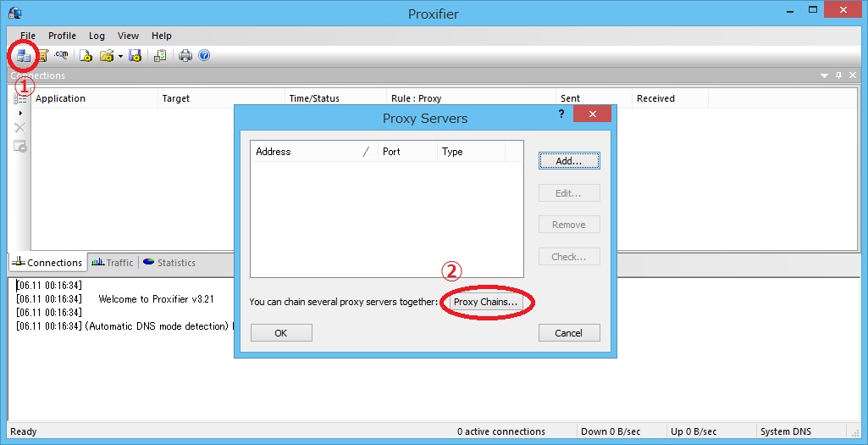This screenshot has width=868, height=445.
Task: Sort connections by Application column
Action: click(x=94, y=98)
